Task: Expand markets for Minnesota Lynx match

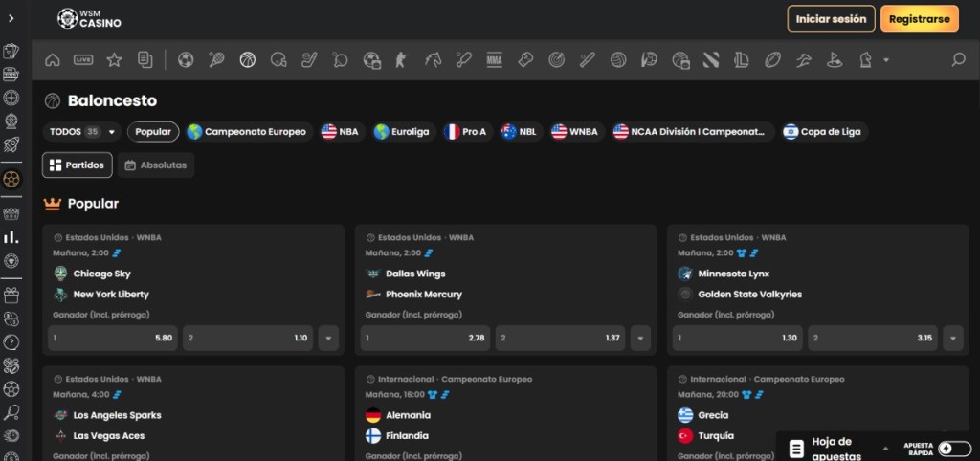Action: [x=953, y=338]
